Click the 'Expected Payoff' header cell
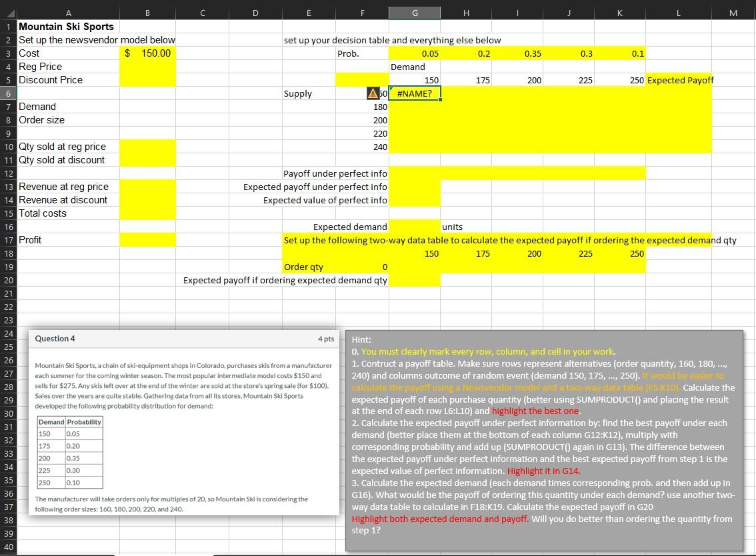 [x=679, y=80]
